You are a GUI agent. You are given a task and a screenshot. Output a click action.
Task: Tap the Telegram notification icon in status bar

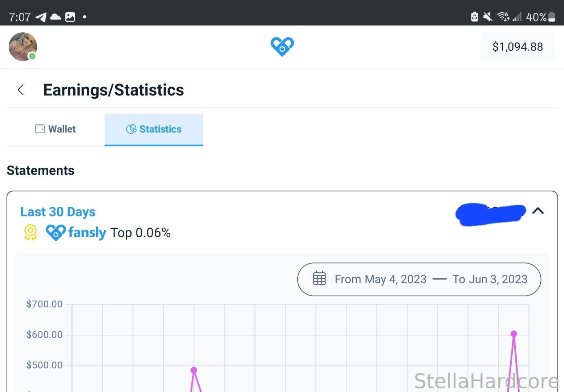click(41, 17)
